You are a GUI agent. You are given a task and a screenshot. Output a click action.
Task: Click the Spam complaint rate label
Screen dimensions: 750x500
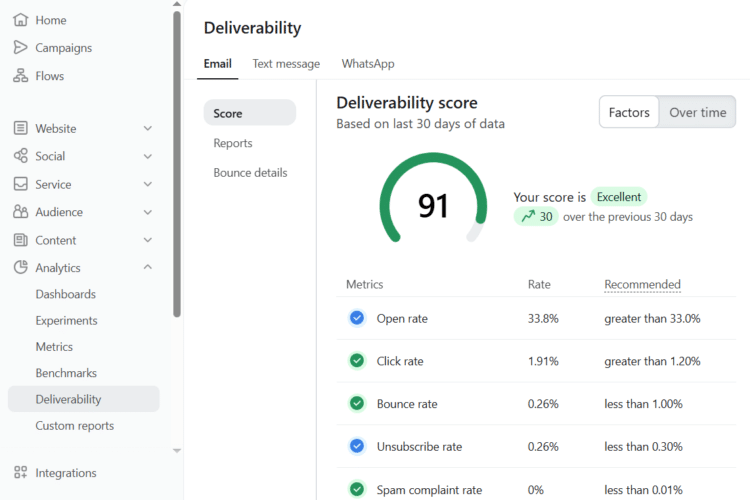(429, 490)
